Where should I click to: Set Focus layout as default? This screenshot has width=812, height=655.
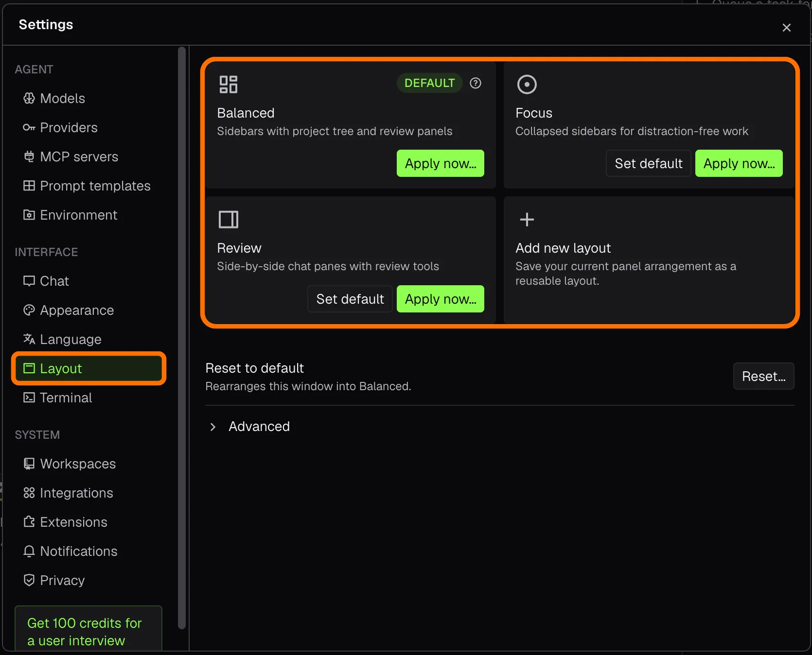(x=649, y=163)
